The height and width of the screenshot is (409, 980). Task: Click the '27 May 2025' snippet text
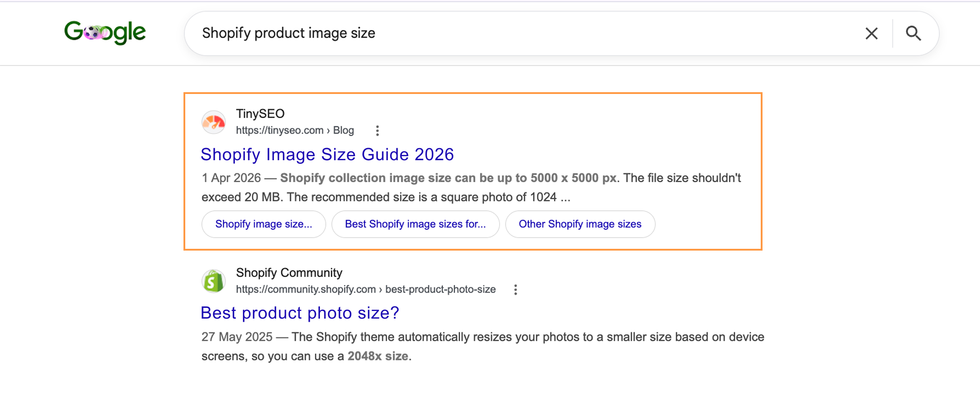237,337
